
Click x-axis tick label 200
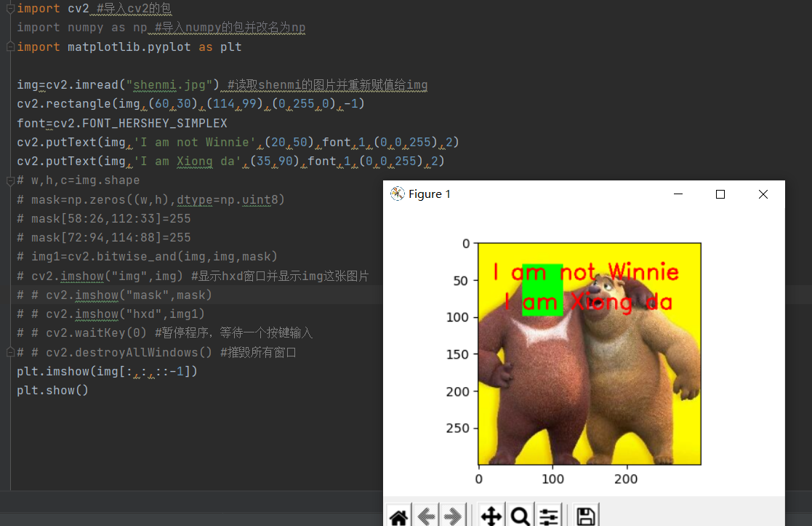(x=626, y=479)
